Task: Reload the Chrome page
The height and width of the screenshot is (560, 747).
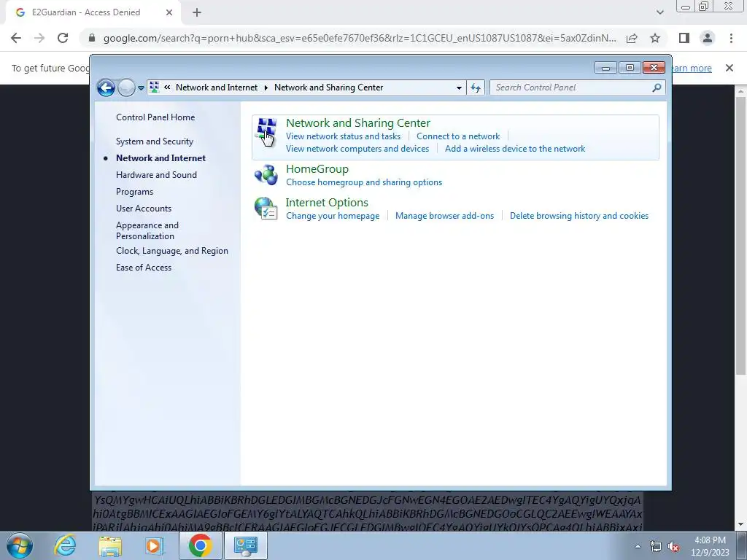Action: click(63, 38)
